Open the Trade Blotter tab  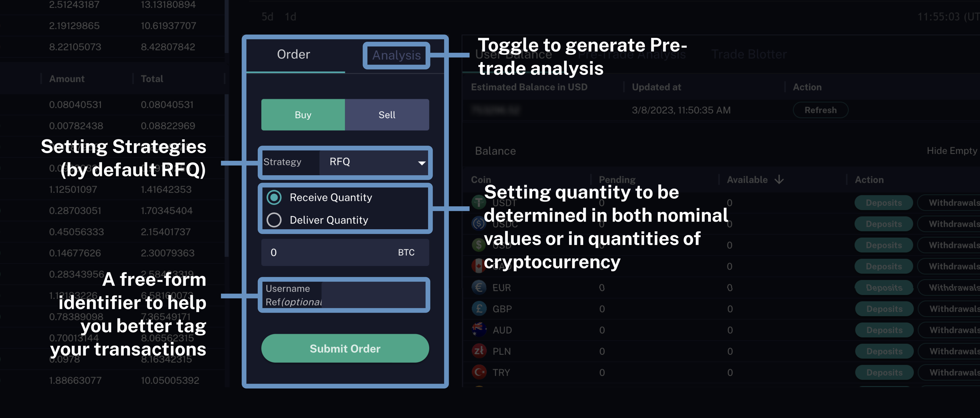coord(749,54)
